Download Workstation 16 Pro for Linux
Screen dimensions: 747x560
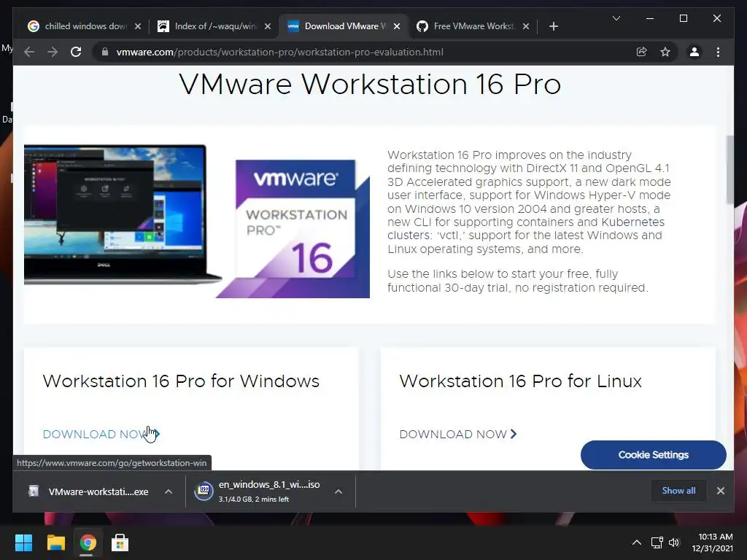tap(458, 435)
